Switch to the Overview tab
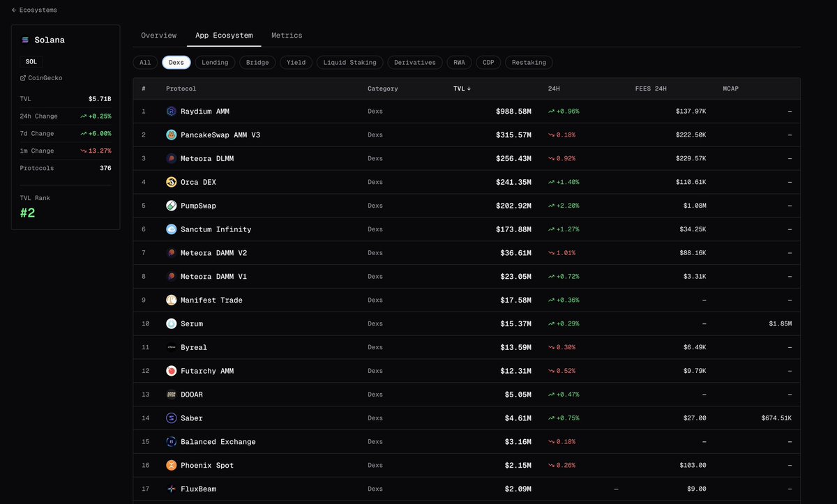 click(159, 36)
